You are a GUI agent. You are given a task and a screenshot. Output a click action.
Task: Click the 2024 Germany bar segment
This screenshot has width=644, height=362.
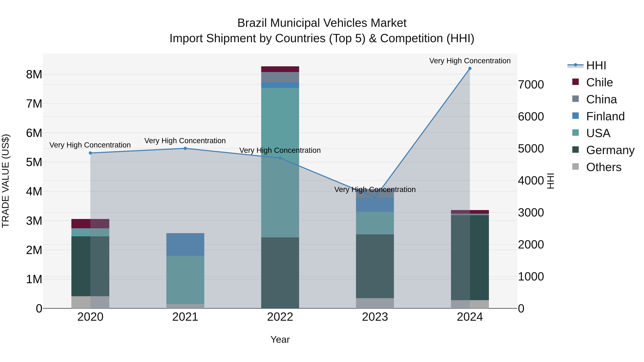470,258
